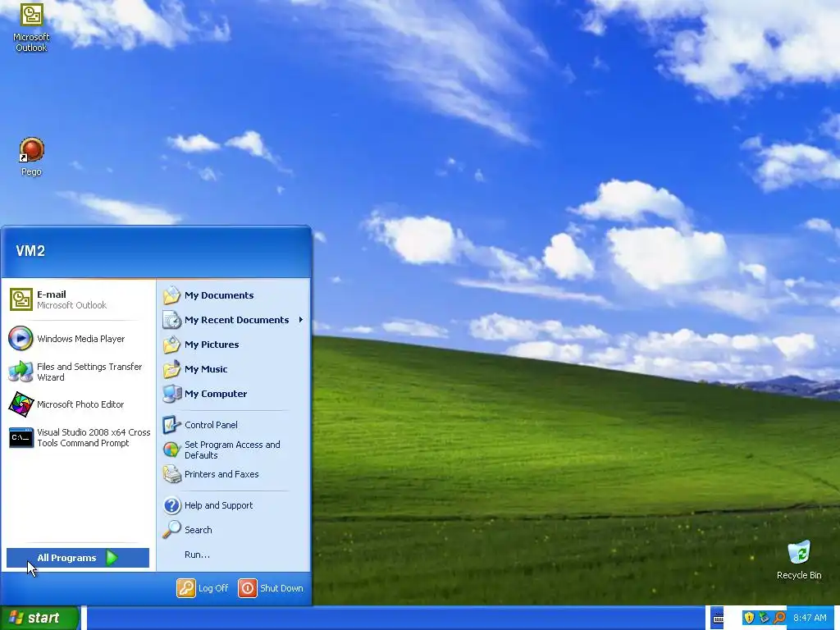The image size is (840, 630).
Task: Click the green start button
Action: point(39,618)
